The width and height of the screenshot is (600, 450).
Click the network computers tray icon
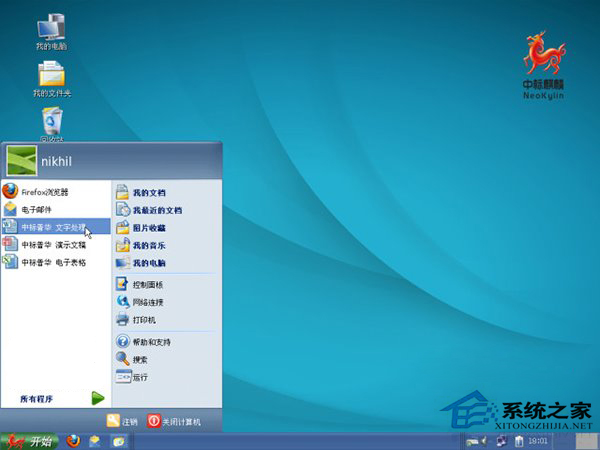click(501, 441)
